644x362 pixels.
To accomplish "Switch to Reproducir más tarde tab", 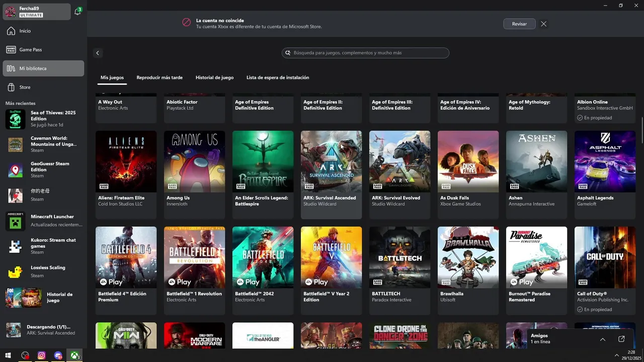I will [x=159, y=78].
